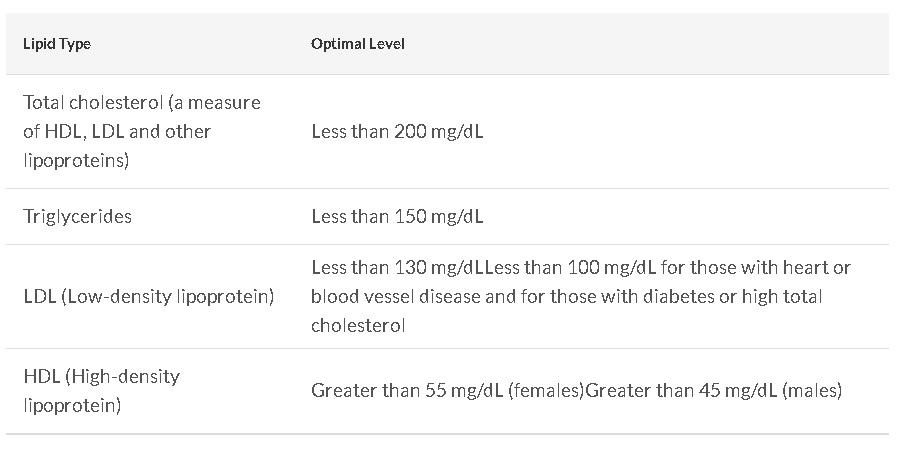899x455 pixels.
Task: Select the "Less than 200 mg/dL" value
Action: (x=397, y=131)
